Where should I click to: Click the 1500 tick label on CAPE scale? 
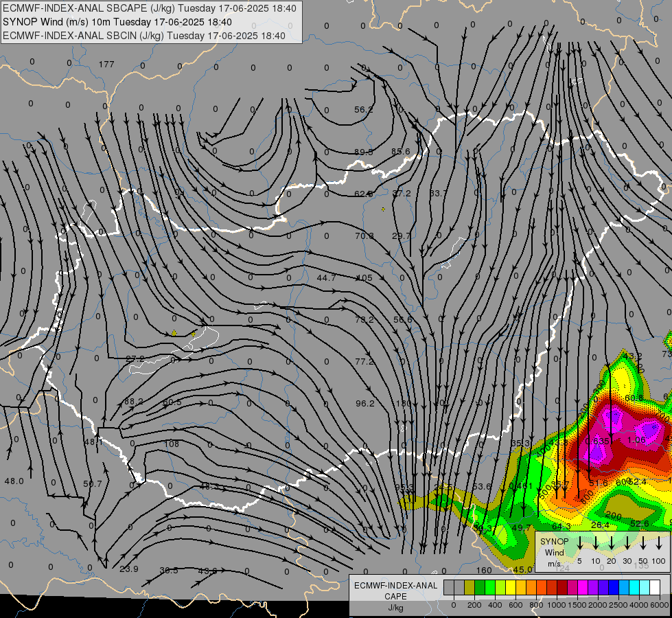(577, 605)
